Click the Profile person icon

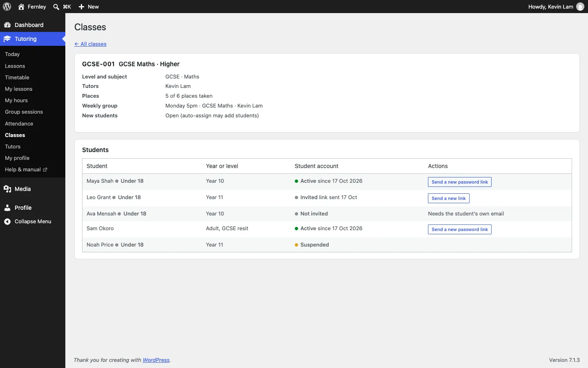(x=7, y=208)
